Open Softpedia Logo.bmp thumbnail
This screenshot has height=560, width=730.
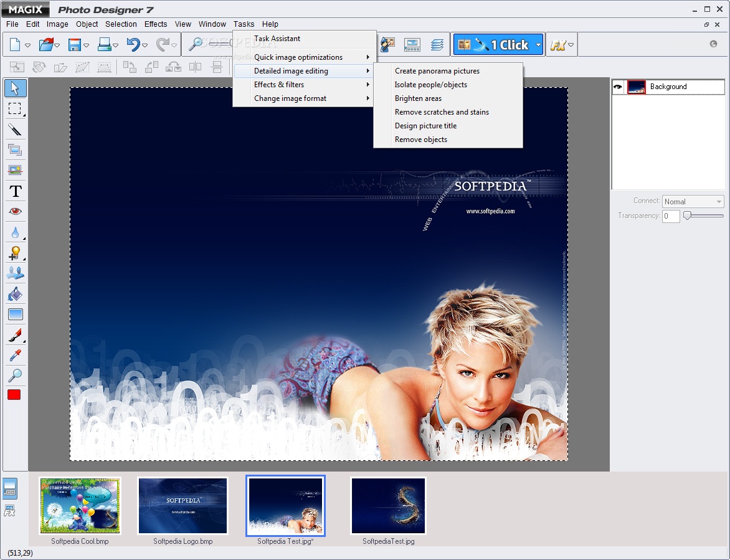click(183, 506)
